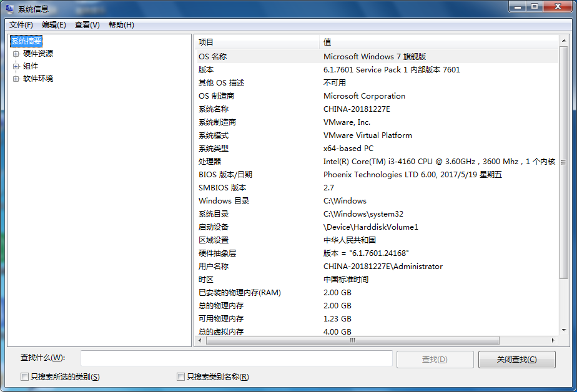Expand the 组件 tree node
Viewport: 577px width, 392px height.
point(14,66)
